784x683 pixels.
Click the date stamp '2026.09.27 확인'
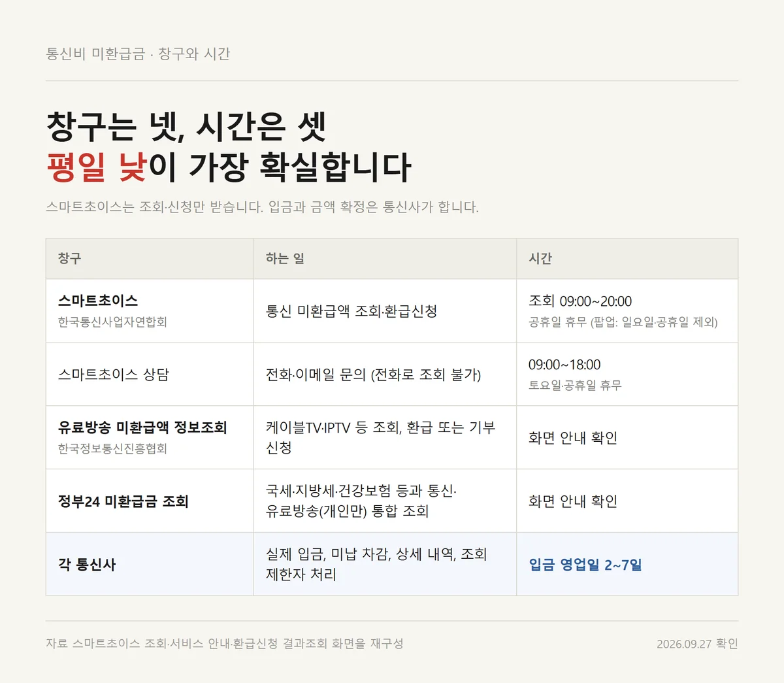click(x=697, y=643)
